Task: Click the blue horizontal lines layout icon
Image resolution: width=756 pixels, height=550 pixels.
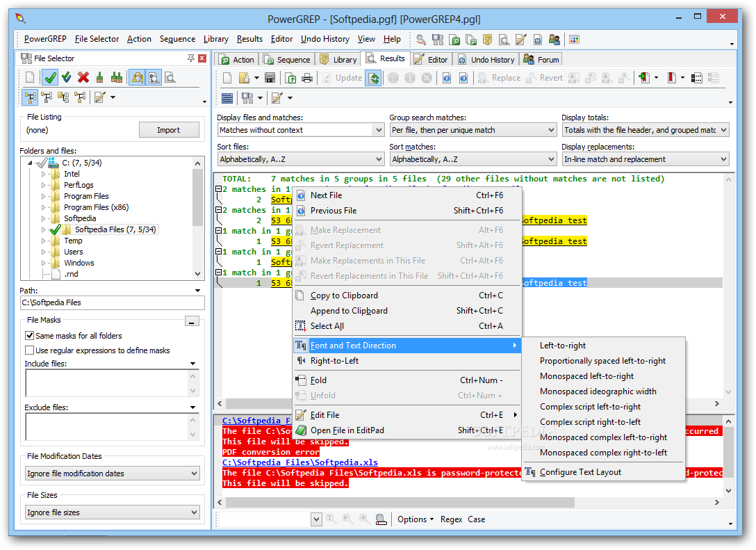Action: tap(227, 98)
